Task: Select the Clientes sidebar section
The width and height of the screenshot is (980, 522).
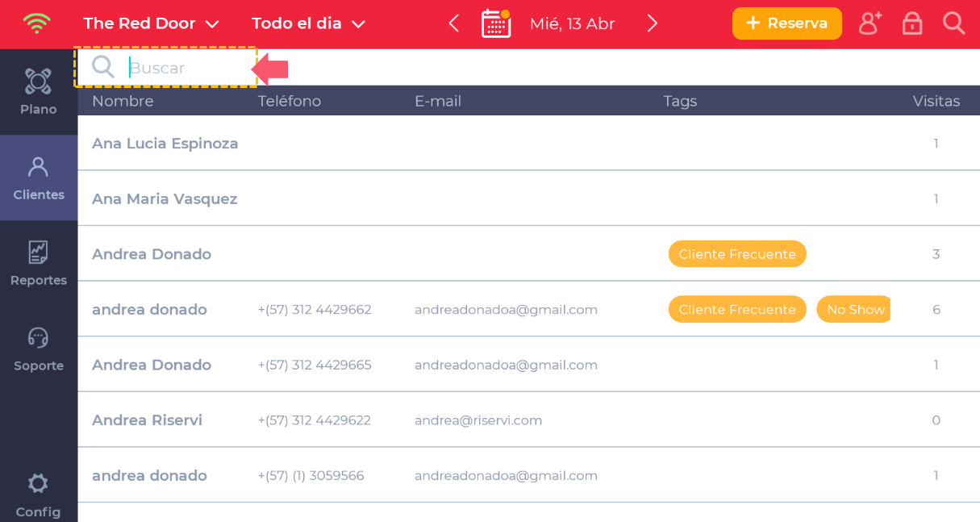Action: pos(39,177)
